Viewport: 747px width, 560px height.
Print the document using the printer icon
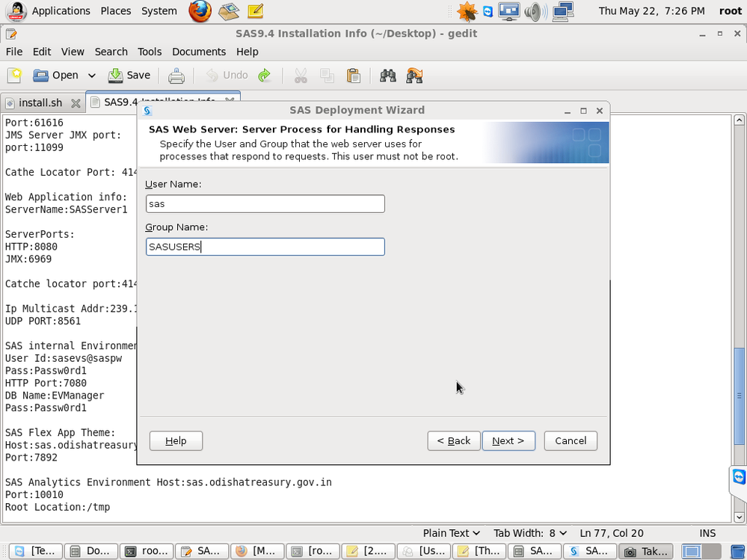click(176, 76)
